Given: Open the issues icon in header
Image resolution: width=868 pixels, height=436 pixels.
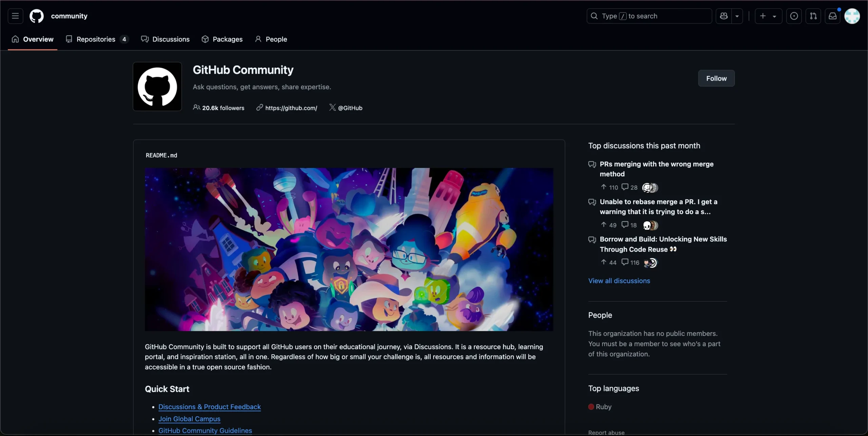Looking at the screenshot, I should click(x=794, y=16).
